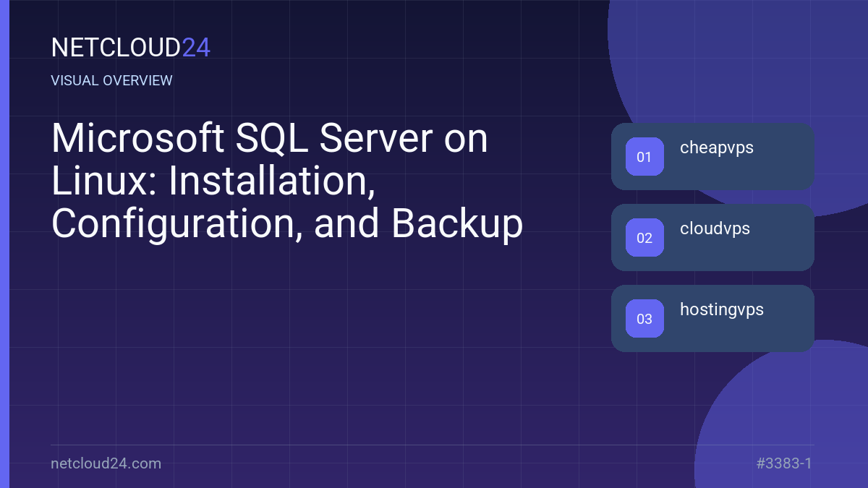This screenshot has height=488, width=868.
Task: Click the 01 number badge
Action: (x=644, y=156)
